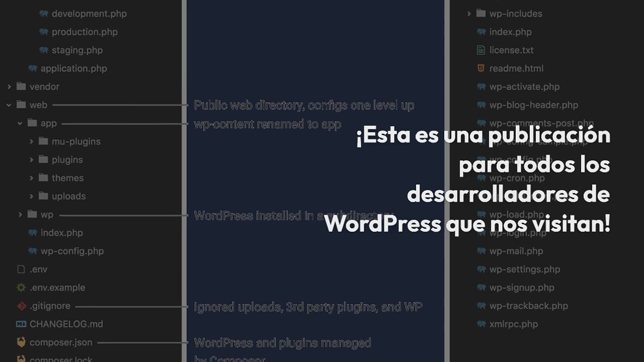Click the text file icon for license.txt
644x362 pixels.
[x=481, y=50]
